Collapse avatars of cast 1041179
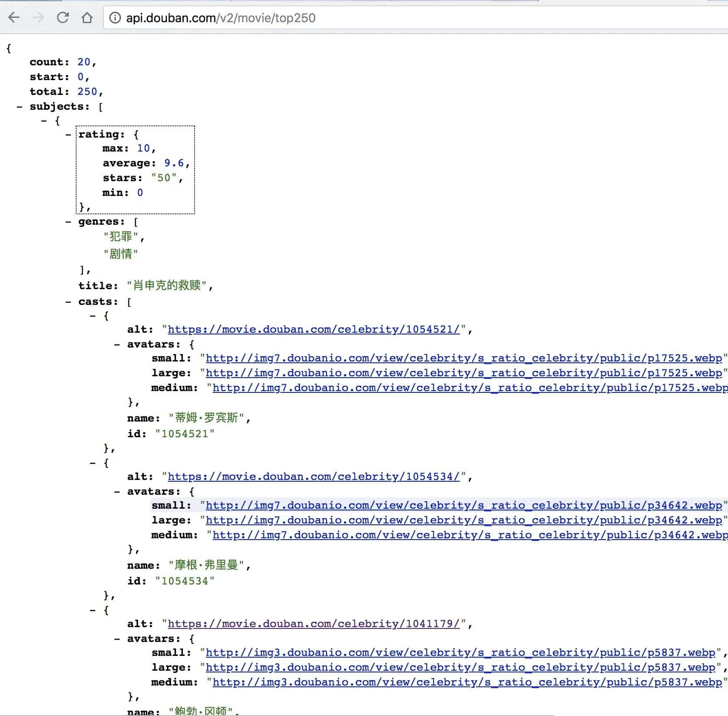This screenshot has height=716, width=728. point(117,639)
